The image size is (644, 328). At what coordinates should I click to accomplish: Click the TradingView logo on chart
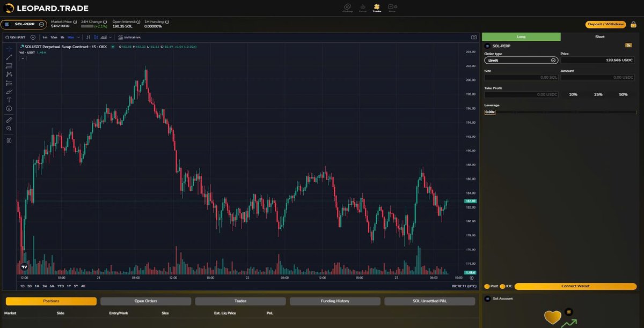[24, 266]
